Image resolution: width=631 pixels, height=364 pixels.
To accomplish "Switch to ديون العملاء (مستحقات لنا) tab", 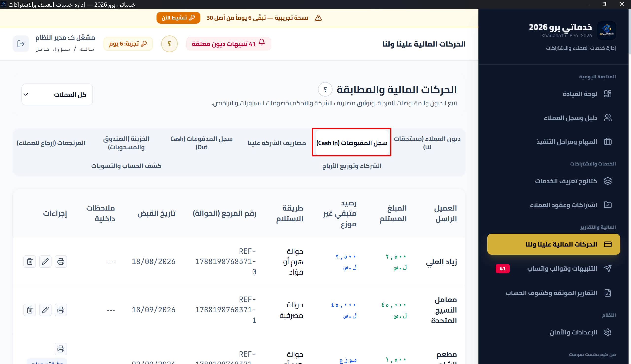I will pos(427,143).
